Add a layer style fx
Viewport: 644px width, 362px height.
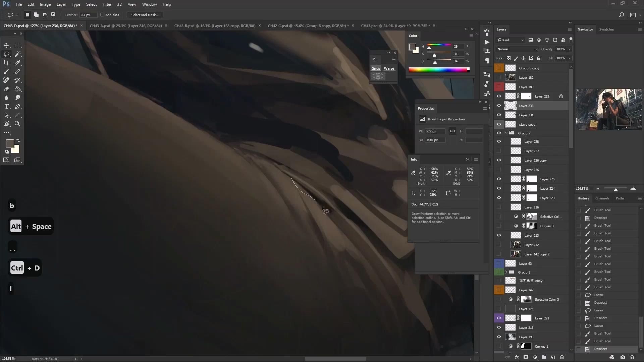[x=517, y=357]
